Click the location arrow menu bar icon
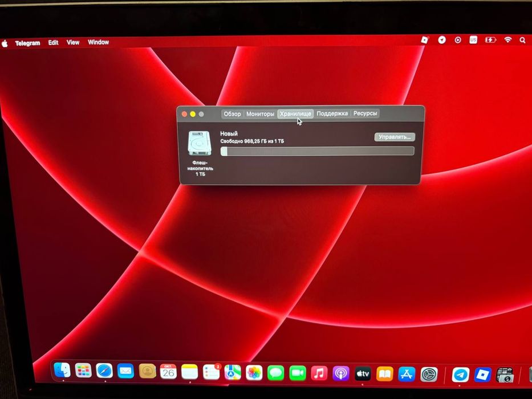532x399 pixels. (x=441, y=40)
